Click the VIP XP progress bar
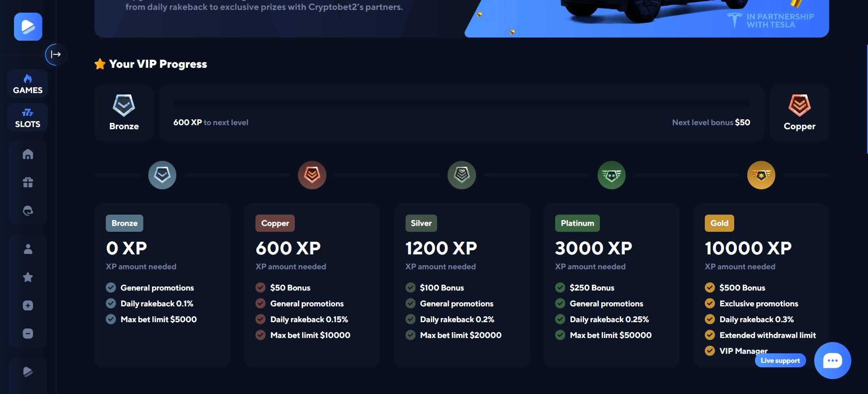868x394 pixels. pyautogui.click(x=461, y=103)
